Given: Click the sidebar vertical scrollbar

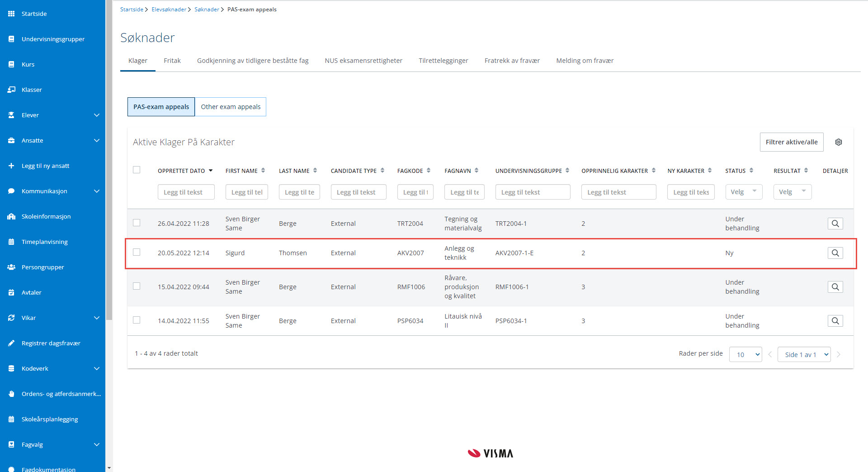Looking at the screenshot, I should [109, 160].
